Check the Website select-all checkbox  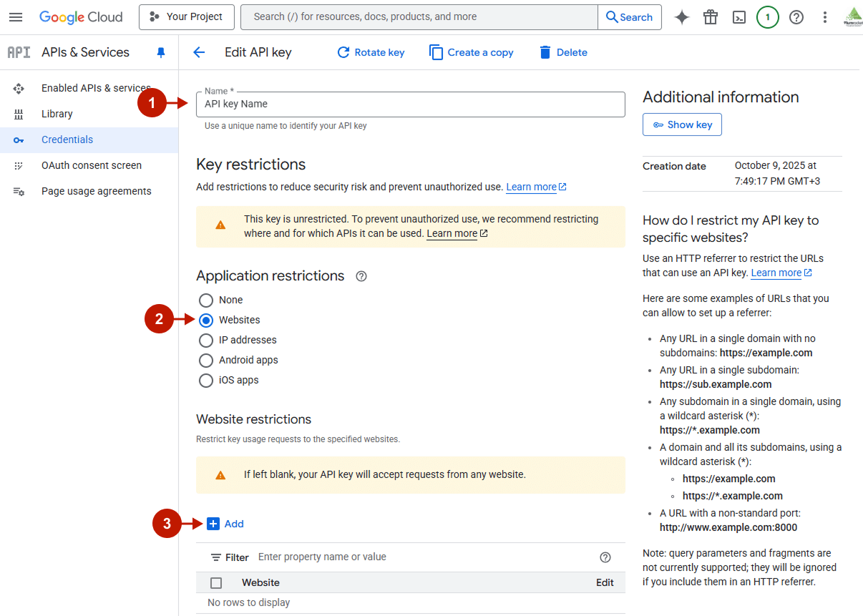[x=216, y=582]
